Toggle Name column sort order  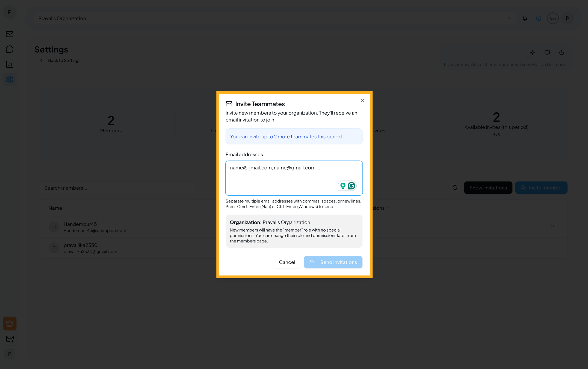coord(58,208)
